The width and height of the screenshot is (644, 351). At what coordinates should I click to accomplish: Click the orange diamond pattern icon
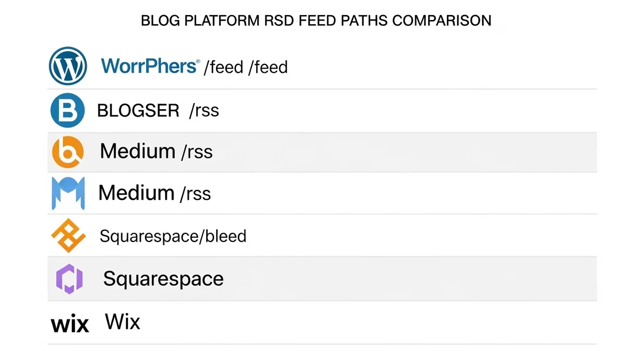(x=68, y=235)
